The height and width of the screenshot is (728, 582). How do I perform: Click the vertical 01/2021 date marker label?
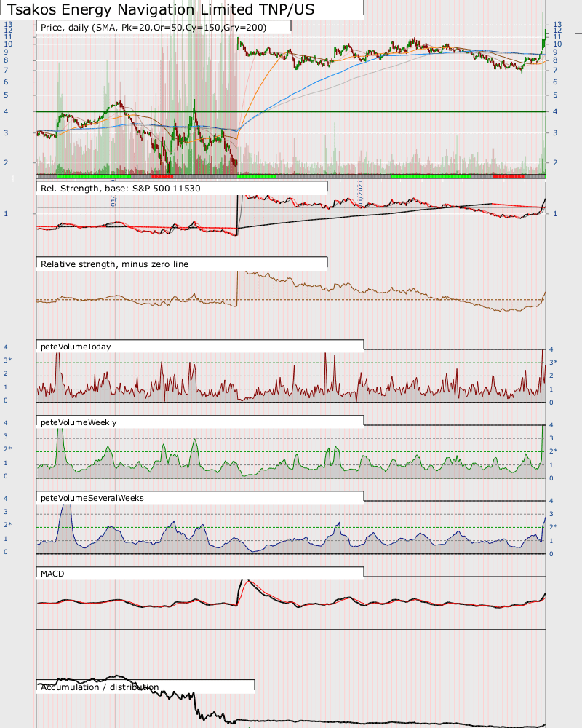(x=361, y=194)
